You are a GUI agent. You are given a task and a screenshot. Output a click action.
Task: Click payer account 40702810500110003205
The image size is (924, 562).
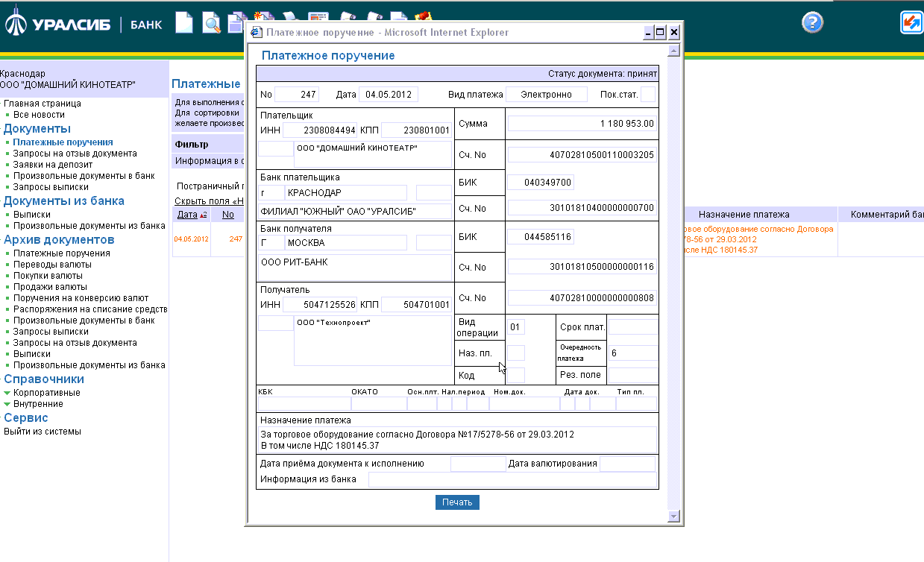tap(582, 155)
